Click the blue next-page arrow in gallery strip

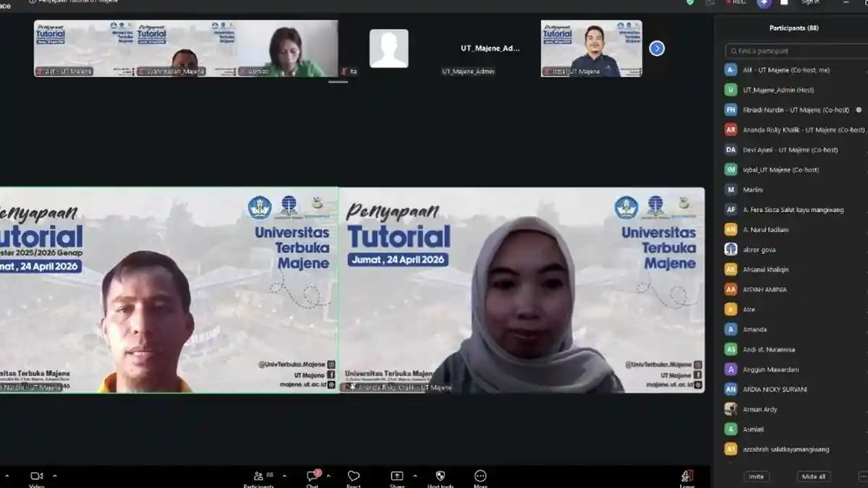(x=657, y=48)
